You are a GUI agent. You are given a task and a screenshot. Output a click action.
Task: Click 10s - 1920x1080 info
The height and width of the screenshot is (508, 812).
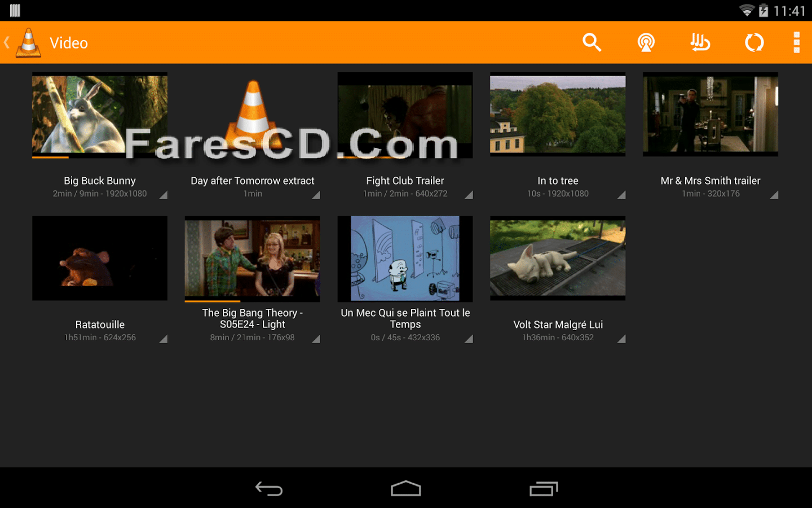558,194
